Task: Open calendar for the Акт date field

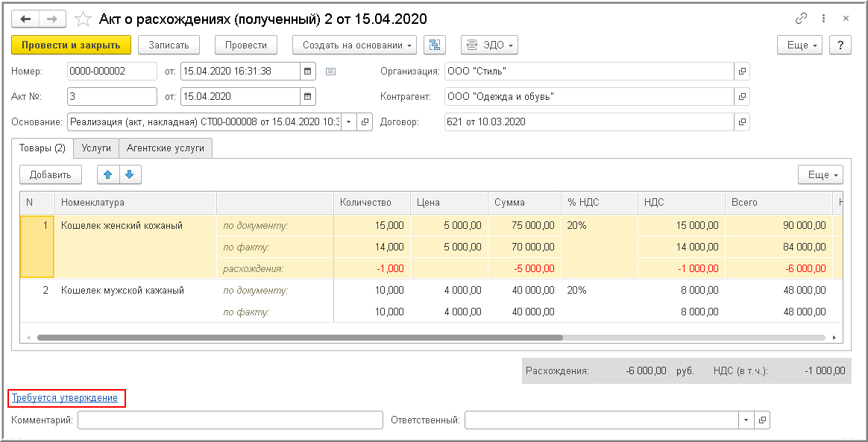Action: point(307,97)
